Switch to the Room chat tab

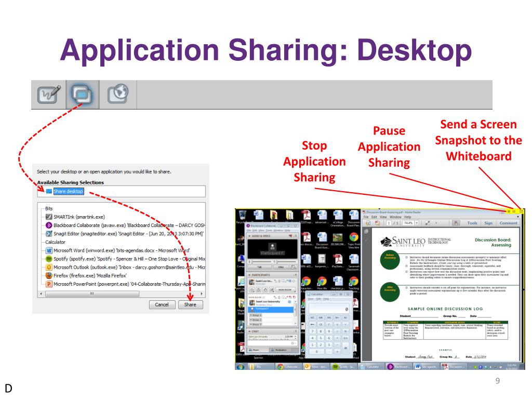[x=258, y=350]
